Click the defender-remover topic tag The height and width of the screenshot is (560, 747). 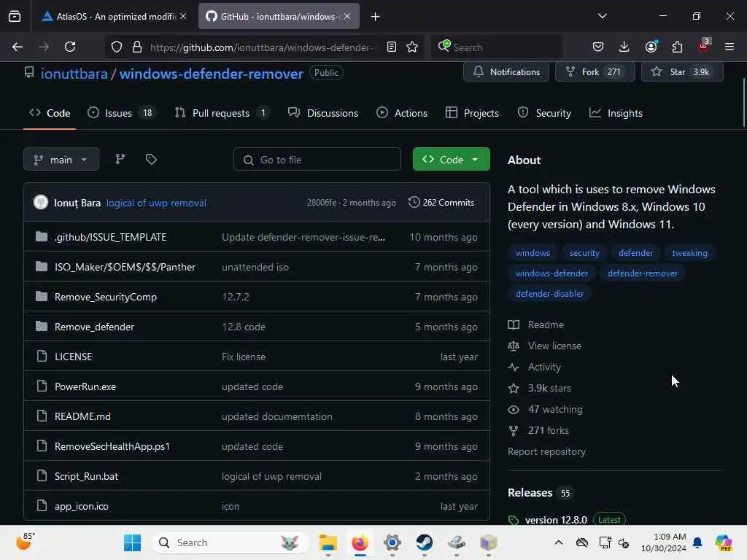642,273
